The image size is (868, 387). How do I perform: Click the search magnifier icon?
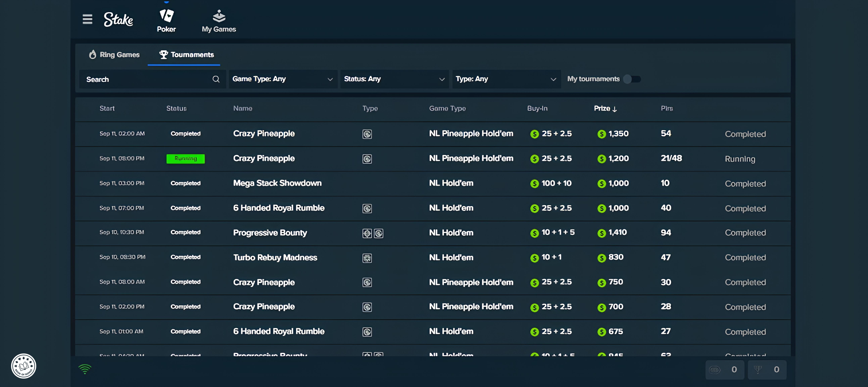pos(216,79)
